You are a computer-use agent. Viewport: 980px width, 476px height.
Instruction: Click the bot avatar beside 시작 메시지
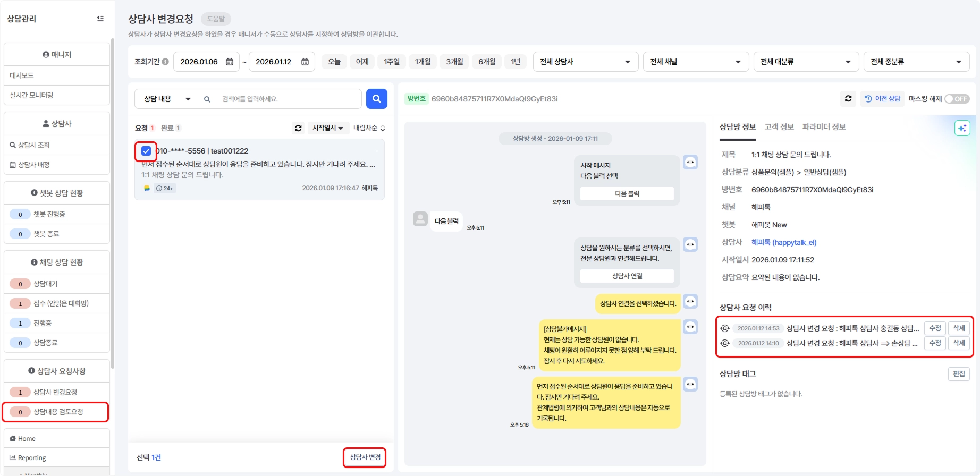coord(690,162)
